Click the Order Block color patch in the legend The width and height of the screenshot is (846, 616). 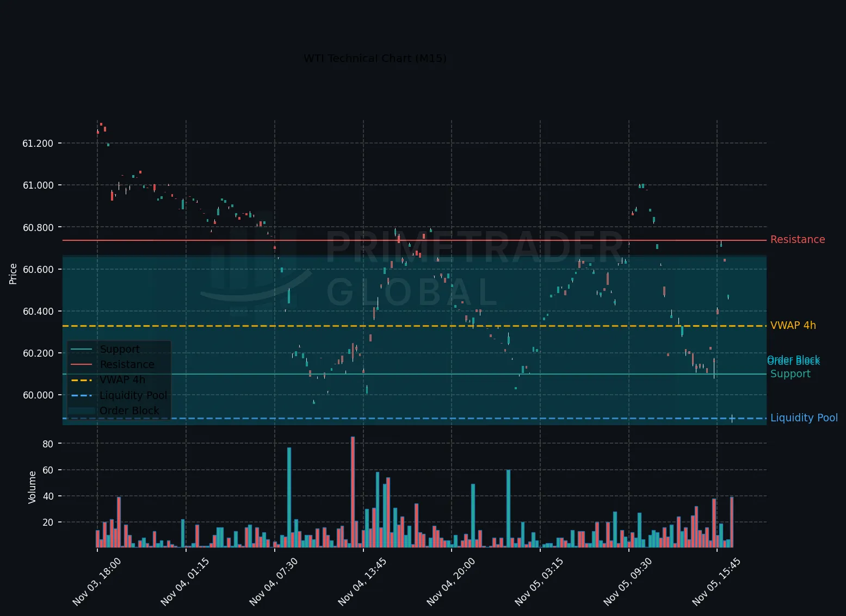tap(82, 411)
